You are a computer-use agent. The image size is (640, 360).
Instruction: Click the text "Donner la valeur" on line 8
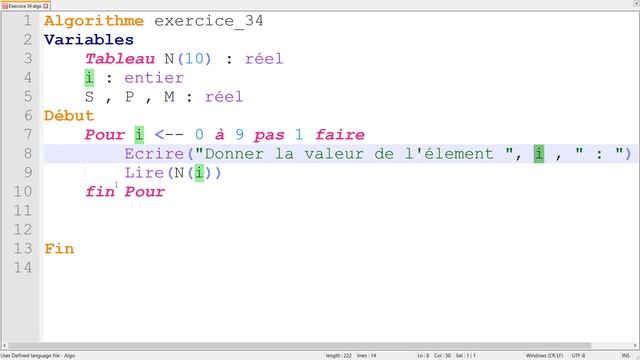click(283, 154)
